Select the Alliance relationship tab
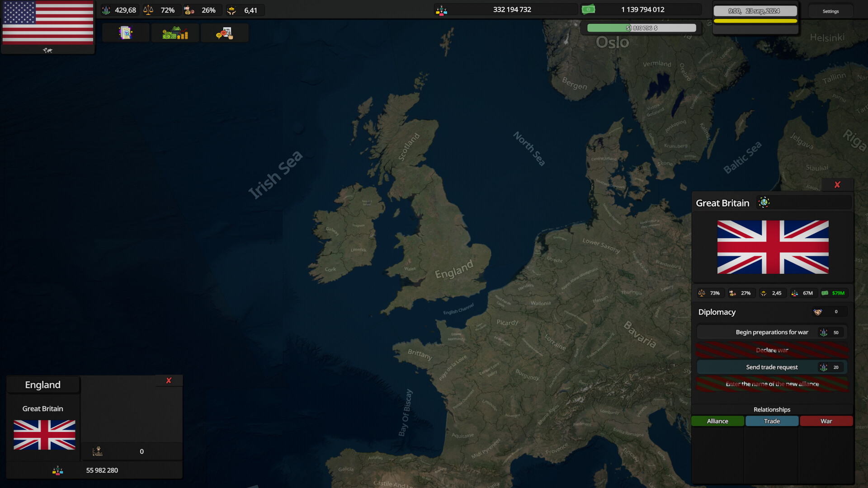 717,421
